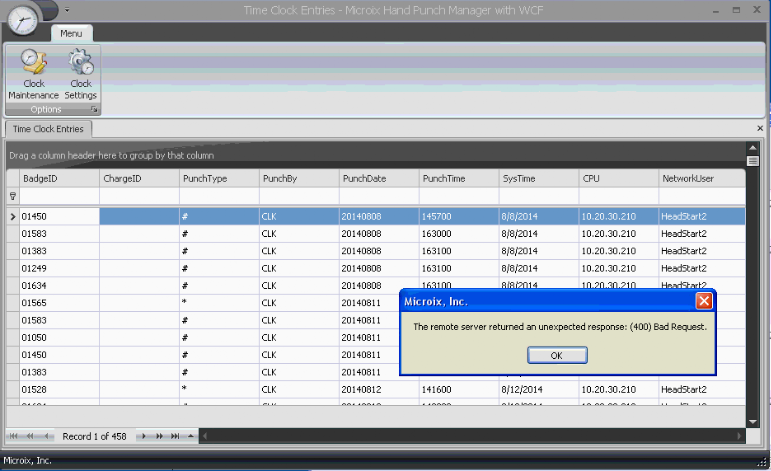Click the filter row funnel icon
771x471 pixels.
coord(13,196)
